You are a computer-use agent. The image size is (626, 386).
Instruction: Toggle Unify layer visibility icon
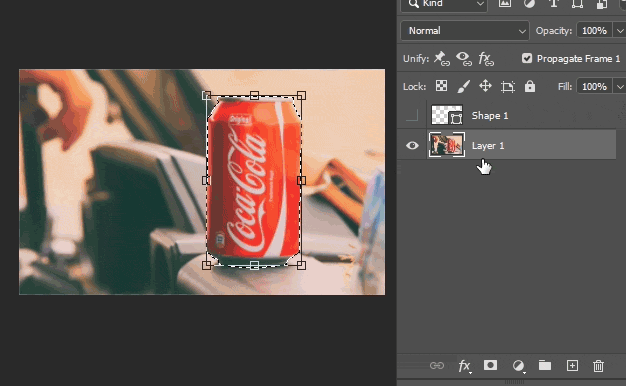point(464,58)
